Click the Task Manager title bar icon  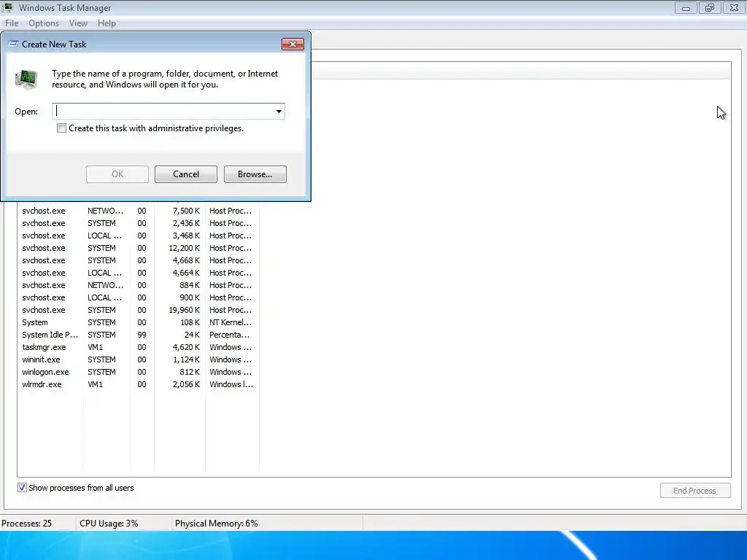click(7, 7)
